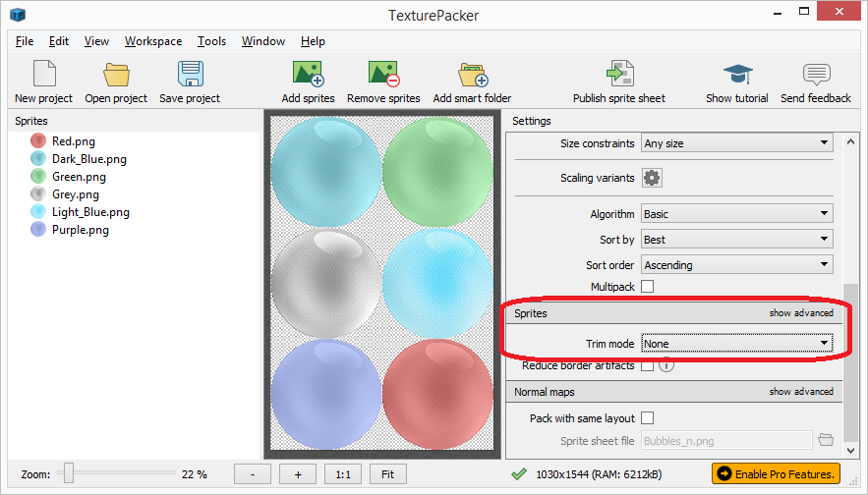Enable Reduce border artifacts checkbox

(x=647, y=365)
